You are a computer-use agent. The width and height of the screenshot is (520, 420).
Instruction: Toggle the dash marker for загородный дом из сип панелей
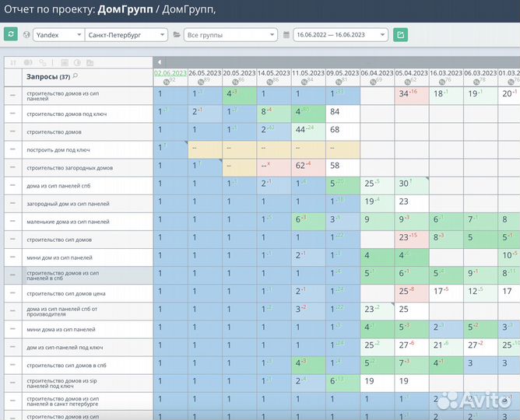coord(12,203)
